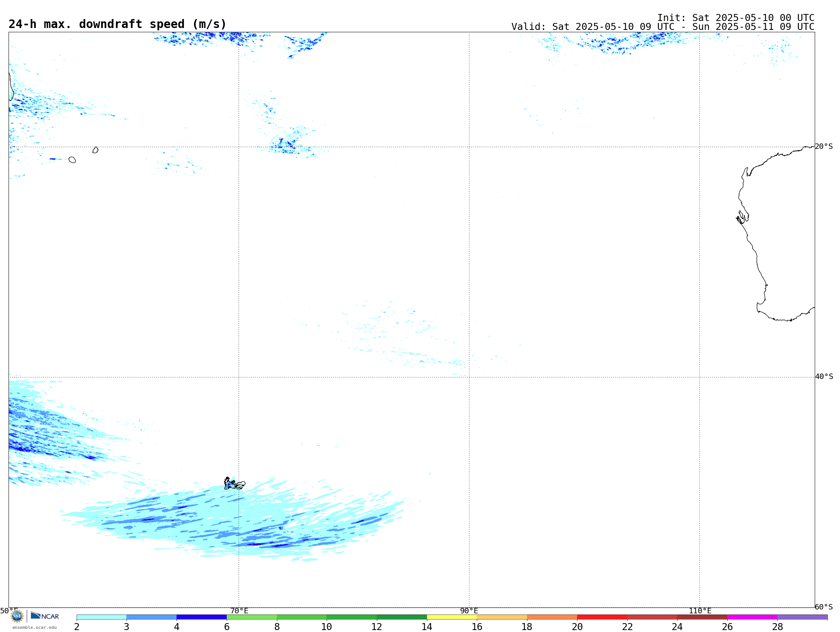Click the colorbar tick label '14'
Image resolution: width=840 pixels, height=632 pixels.
[x=427, y=627]
